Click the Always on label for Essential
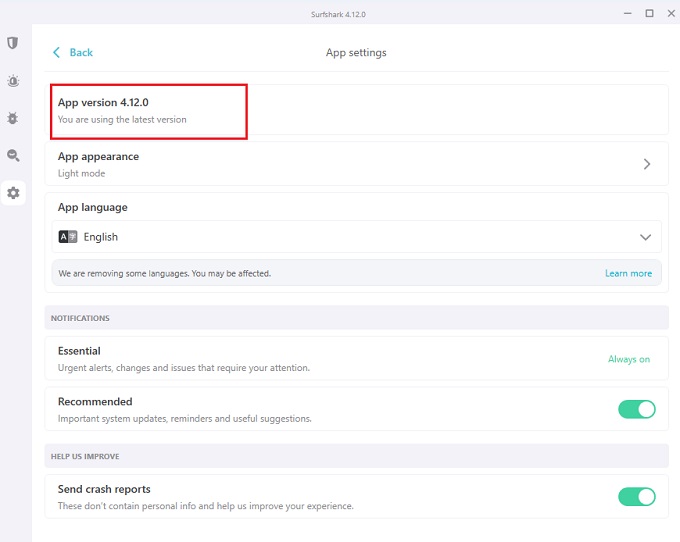The width and height of the screenshot is (680, 542). (629, 359)
